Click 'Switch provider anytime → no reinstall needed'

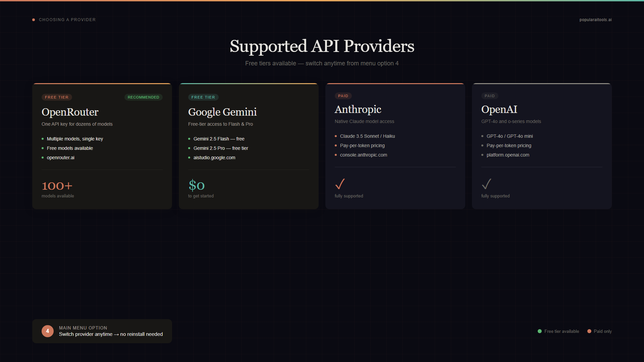click(x=111, y=334)
